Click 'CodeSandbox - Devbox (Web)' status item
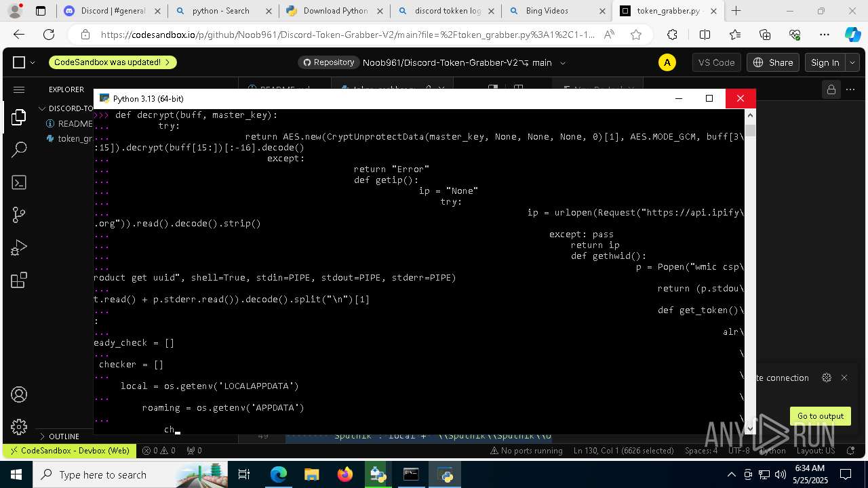The height and width of the screenshot is (488, 868). click(68, 451)
